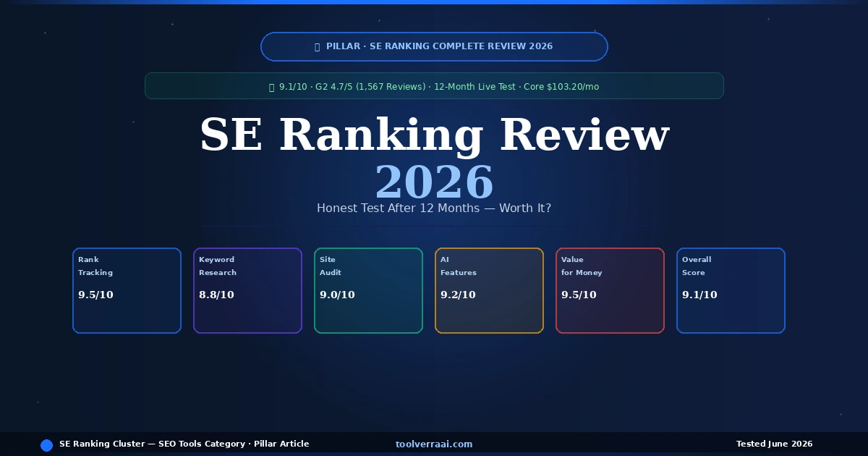Open the Overall Score card
This screenshot has width=868, height=456.
tap(731, 290)
